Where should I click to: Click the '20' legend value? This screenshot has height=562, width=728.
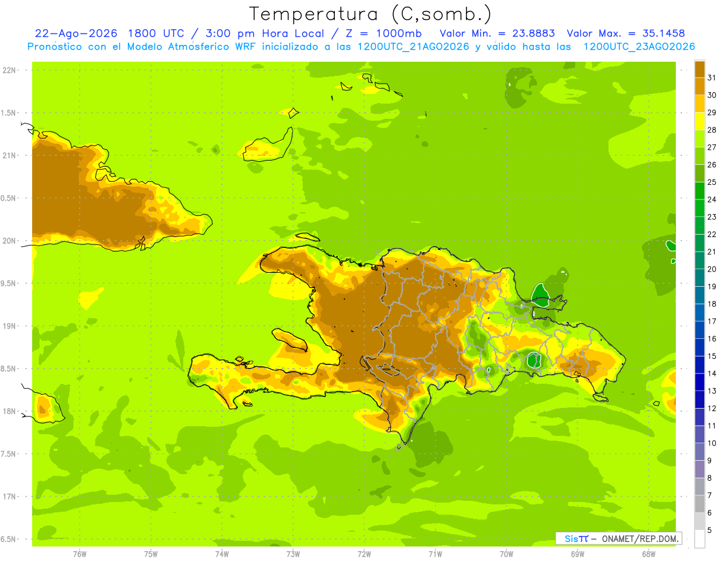pos(712,269)
